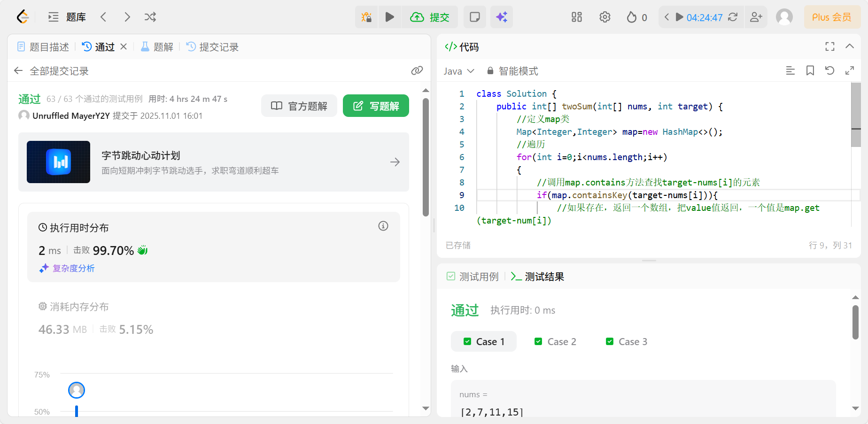Switch to the 提交记录 tab

click(x=213, y=47)
